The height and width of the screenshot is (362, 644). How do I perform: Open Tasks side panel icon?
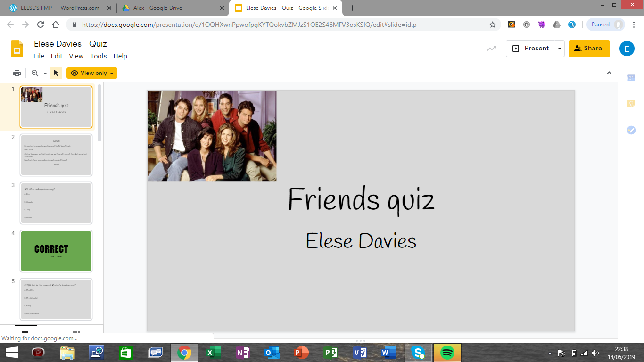click(631, 130)
